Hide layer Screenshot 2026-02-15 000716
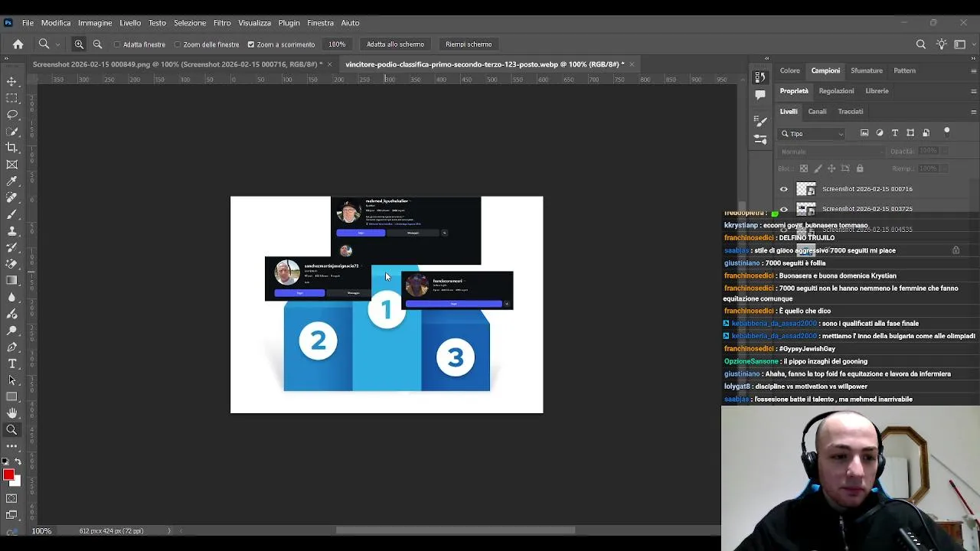The height and width of the screenshot is (551, 980). [x=783, y=189]
